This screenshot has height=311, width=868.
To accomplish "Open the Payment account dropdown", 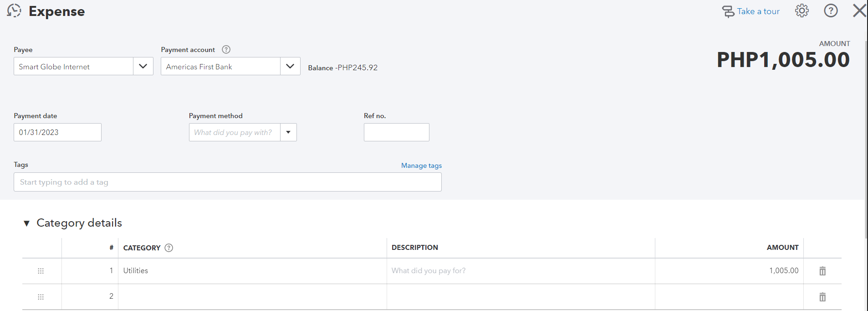I will pyautogui.click(x=290, y=66).
